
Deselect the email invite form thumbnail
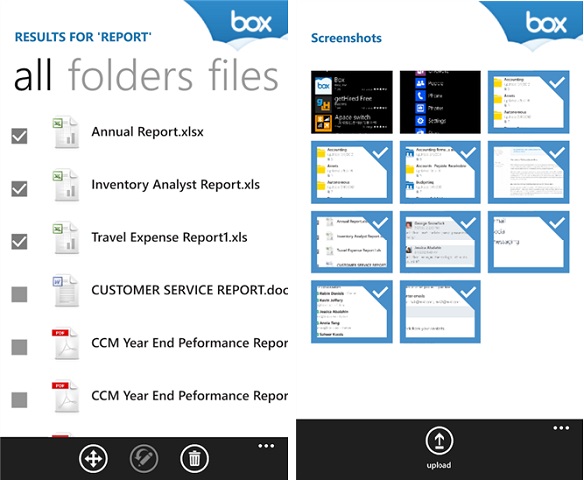(440, 312)
